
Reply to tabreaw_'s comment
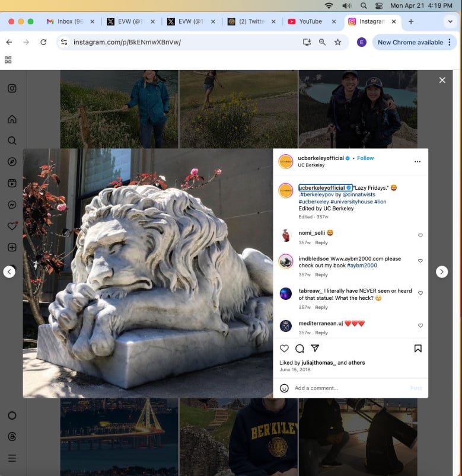[321, 307]
